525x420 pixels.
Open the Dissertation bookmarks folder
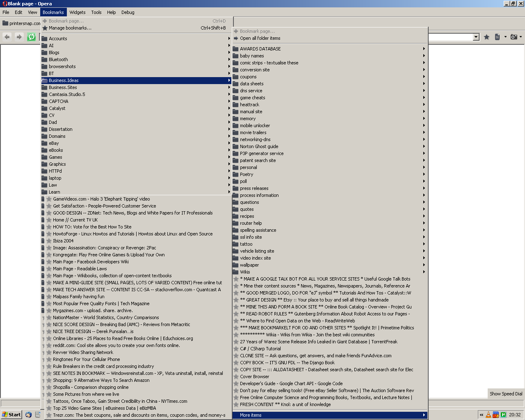(61, 129)
